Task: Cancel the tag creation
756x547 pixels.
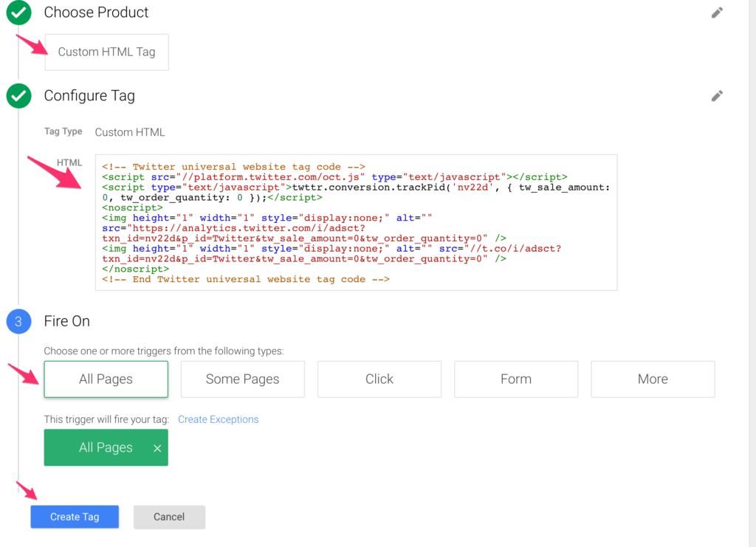Action: click(x=169, y=517)
